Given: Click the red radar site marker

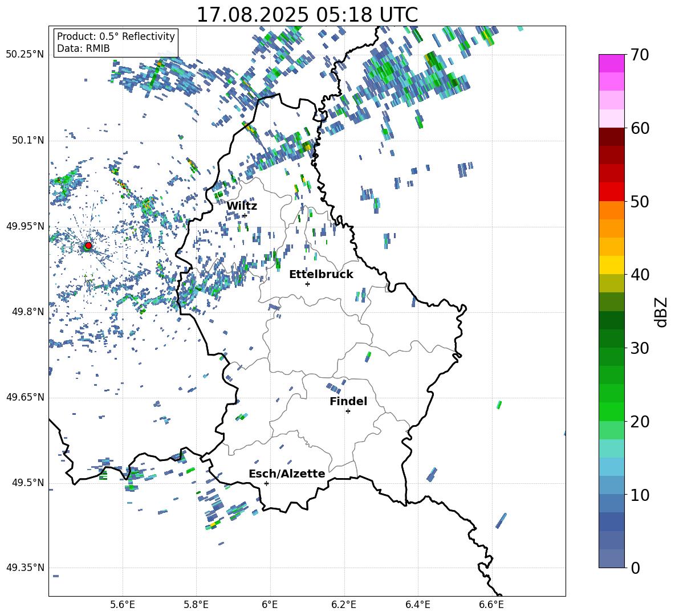Looking at the screenshot, I should (88, 246).
